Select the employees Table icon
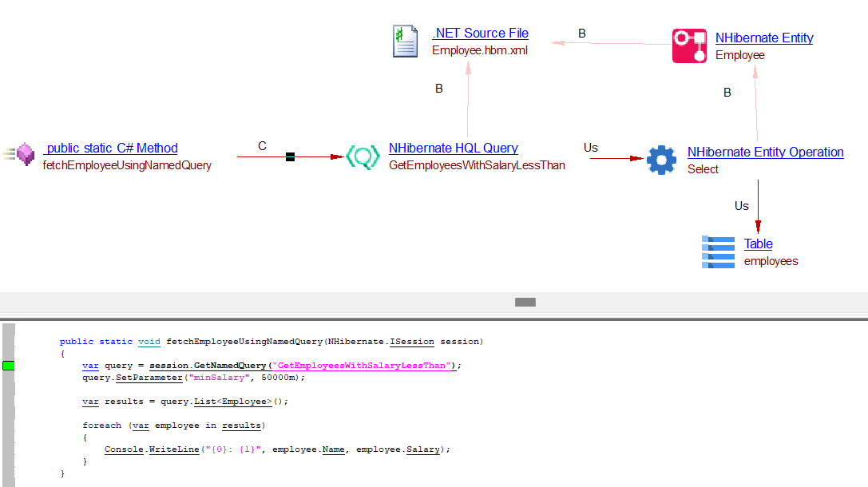 click(718, 251)
